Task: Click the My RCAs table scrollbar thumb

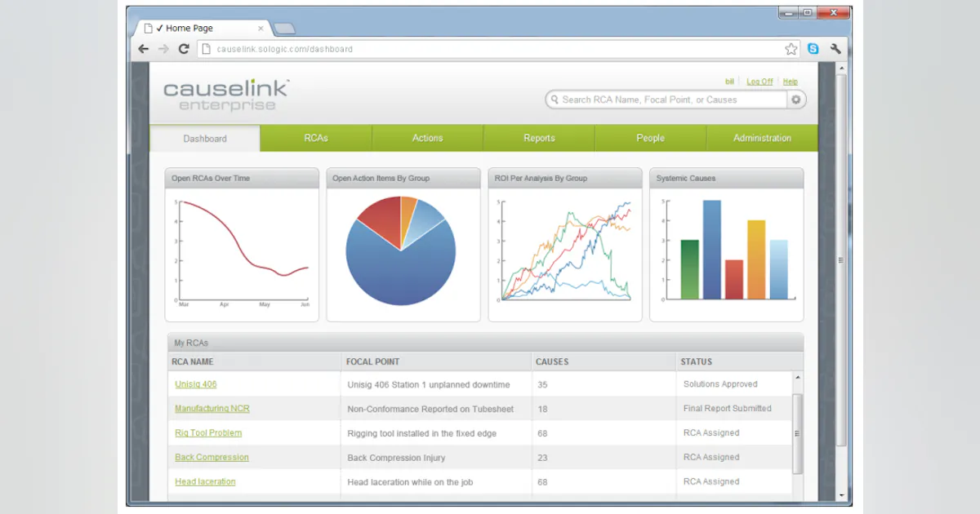Action: click(798, 432)
